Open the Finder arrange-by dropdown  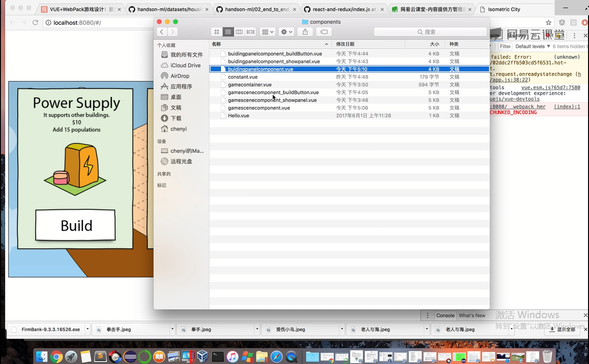pyautogui.click(x=267, y=31)
